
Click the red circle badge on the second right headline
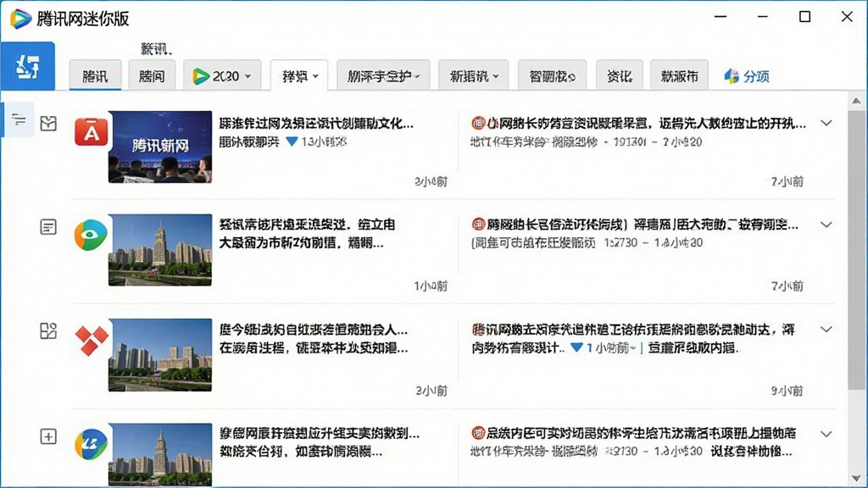[478, 224]
